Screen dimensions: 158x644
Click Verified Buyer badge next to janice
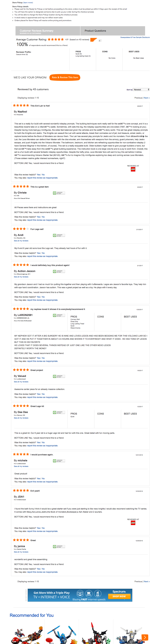pyautogui.click(x=59, y=547)
